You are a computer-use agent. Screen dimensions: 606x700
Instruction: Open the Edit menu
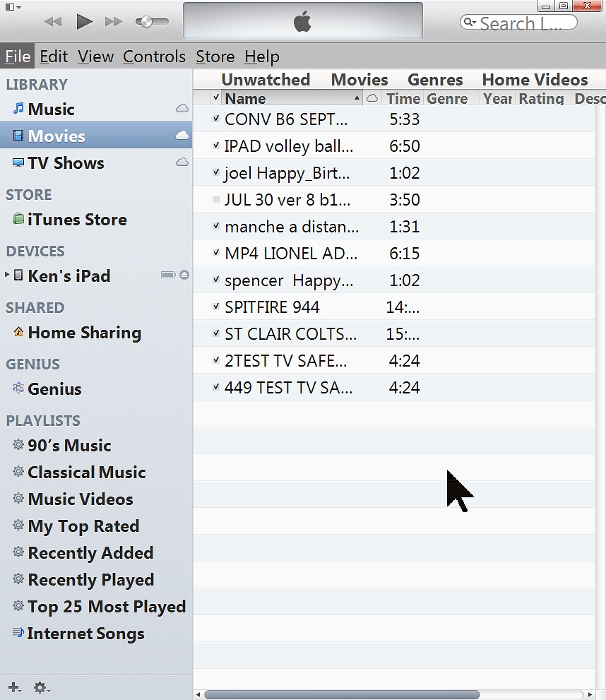coord(54,57)
